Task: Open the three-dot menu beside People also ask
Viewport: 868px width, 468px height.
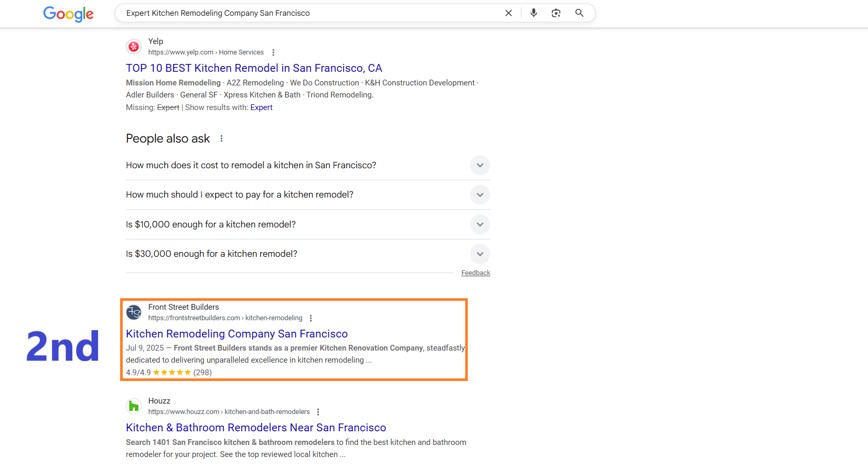Action: point(221,138)
